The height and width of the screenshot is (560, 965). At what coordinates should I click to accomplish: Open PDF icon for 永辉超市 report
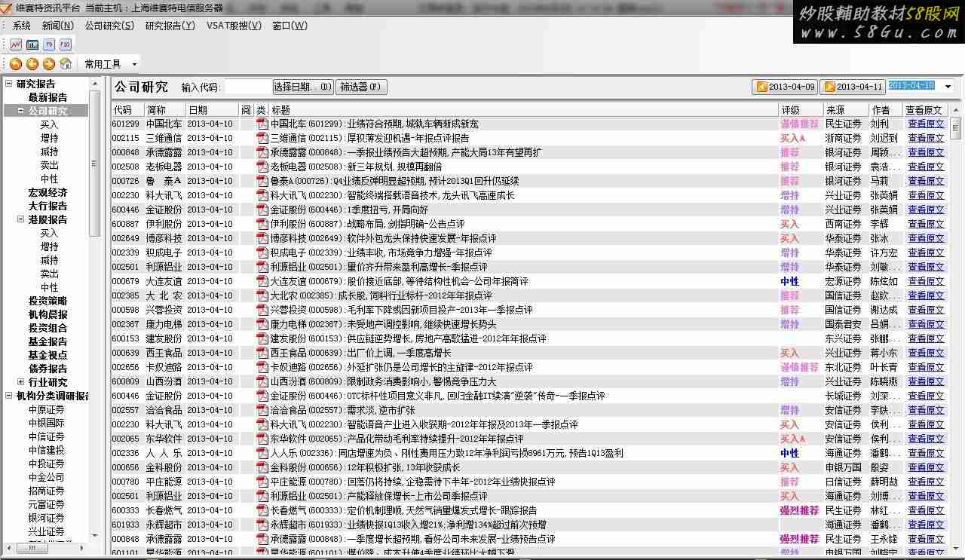[x=262, y=525]
